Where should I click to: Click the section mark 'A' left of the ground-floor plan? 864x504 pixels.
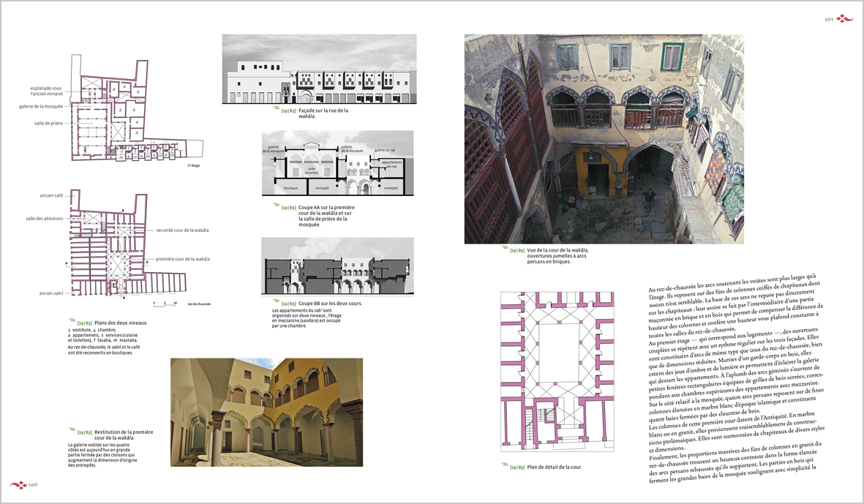pyautogui.click(x=66, y=263)
